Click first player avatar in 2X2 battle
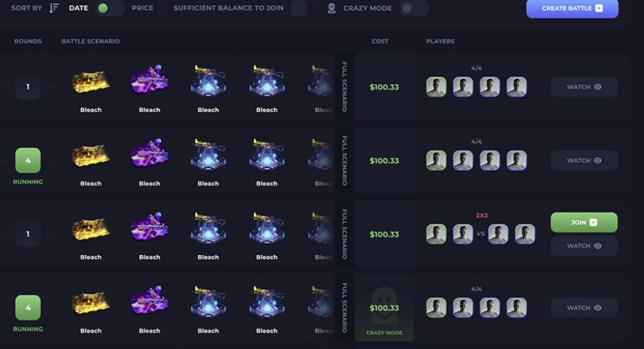This screenshot has height=349, width=644. point(436,234)
